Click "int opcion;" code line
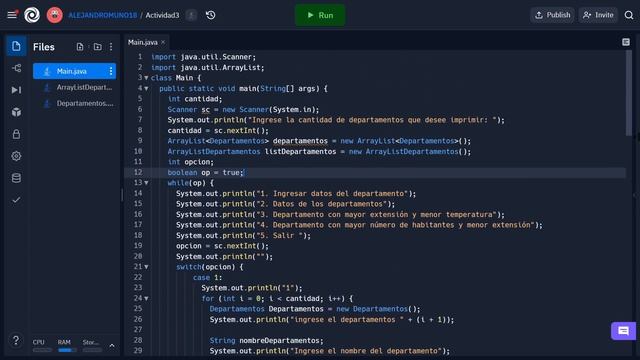Image resolution: width=640 pixels, height=360 pixels. [x=191, y=162]
